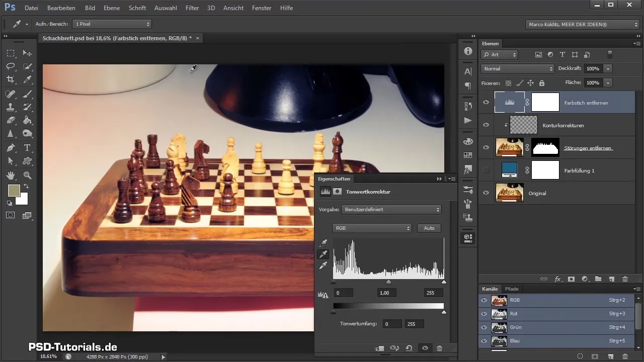This screenshot has height=362, width=644.
Task: Toggle adjustment layer visibility in Properties
Action: 425,348
